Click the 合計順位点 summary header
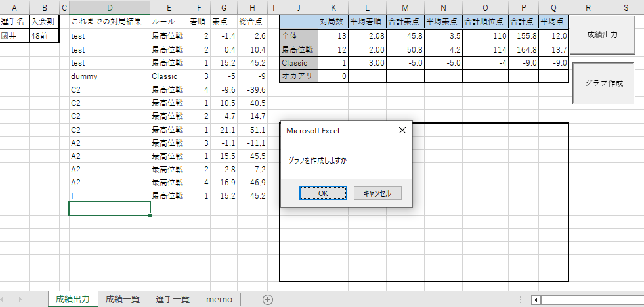 pyautogui.click(x=486, y=22)
